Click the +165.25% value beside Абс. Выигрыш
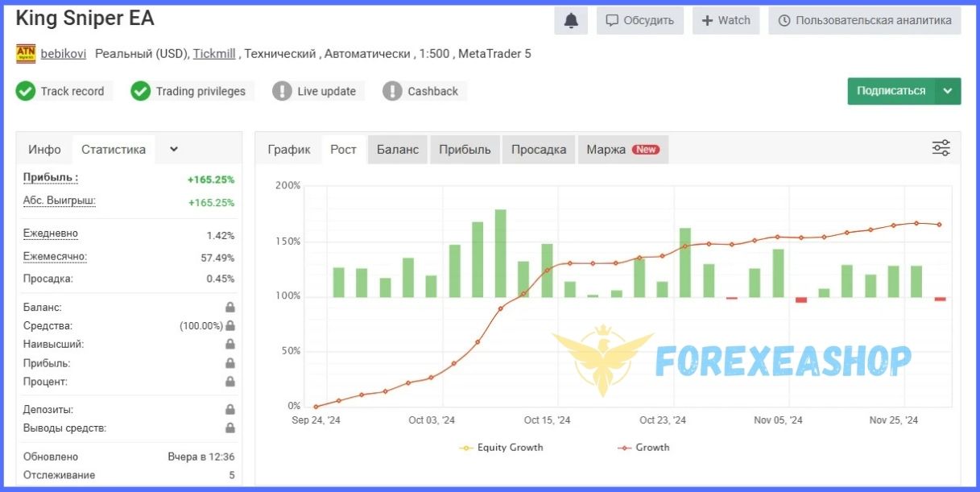Image resolution: width=980 pixels, height=492 pixels. click(x=212, y=203)
